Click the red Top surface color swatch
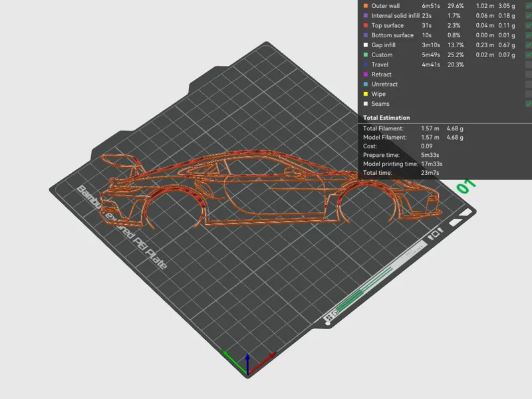Screen dimensions: 532x399 [x=365, y=25]
